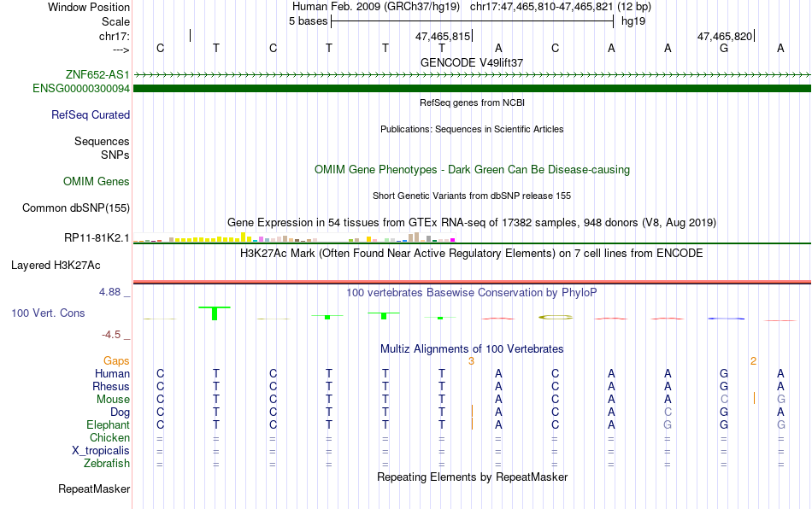The width and height of the screenshot is (812, 509).
Task: Click the OMIM Genes track label
Action: (x=97, y=182)
